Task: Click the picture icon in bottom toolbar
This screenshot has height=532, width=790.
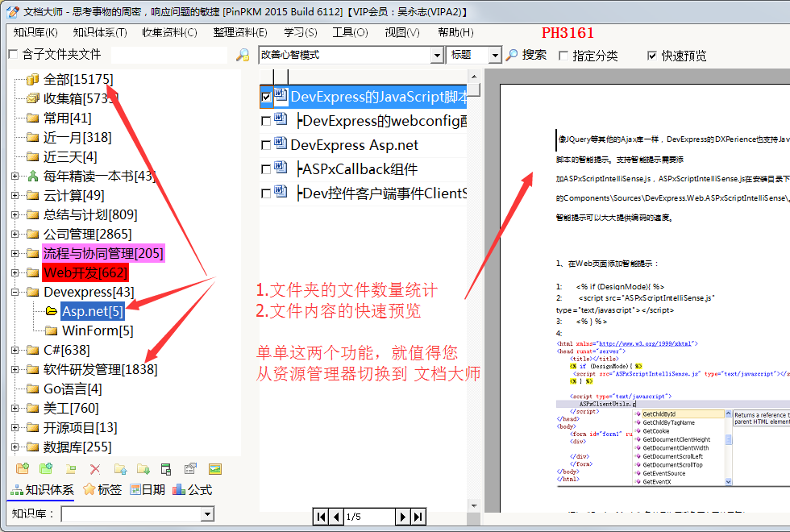Action: tap(215, 469)
